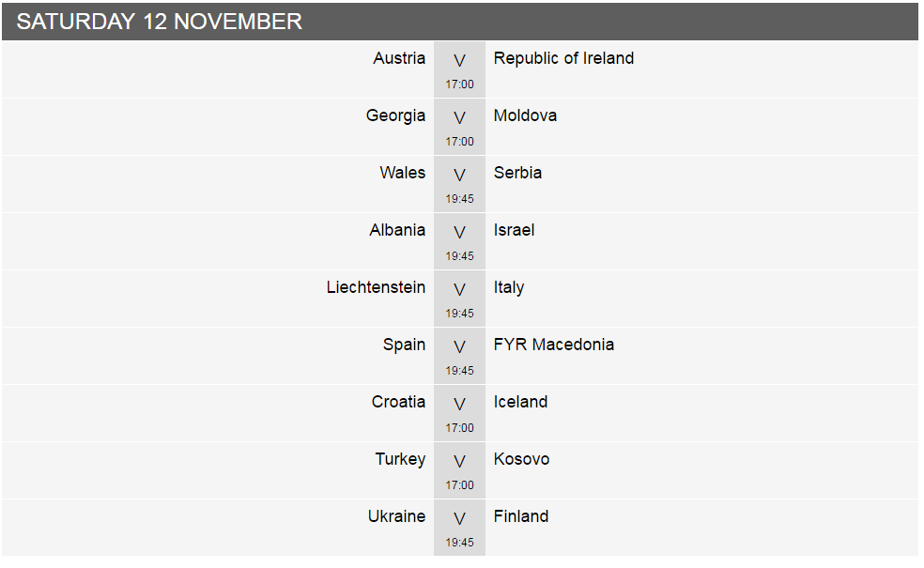Viewport: 924px width, 568px height.
Task: Select Serbia in the Wales fixture
Action: click(517, 173)
